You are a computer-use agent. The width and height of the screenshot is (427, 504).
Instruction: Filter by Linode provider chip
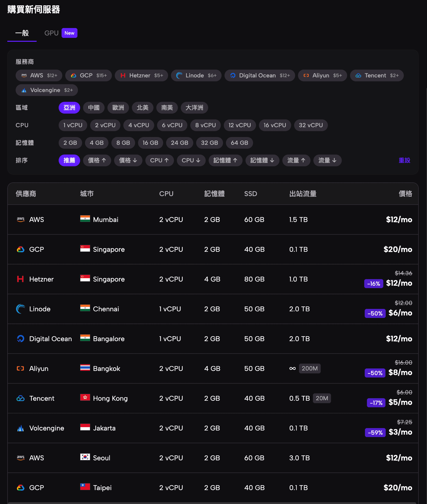pyautogui.click(x=196, y=76)
